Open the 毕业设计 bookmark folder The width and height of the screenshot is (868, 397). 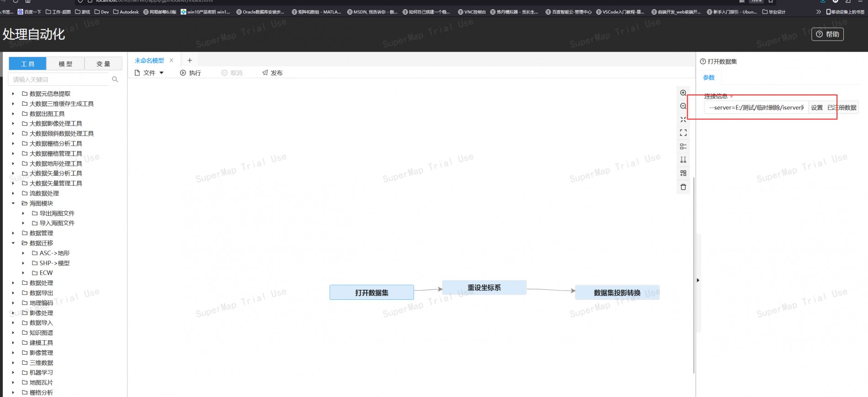click(x=774, y=12)
